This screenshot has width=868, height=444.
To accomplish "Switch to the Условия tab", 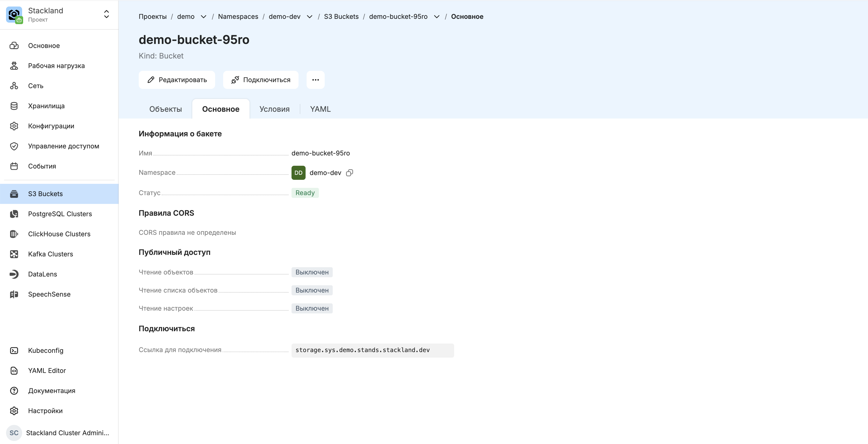I will coord(274,109).
